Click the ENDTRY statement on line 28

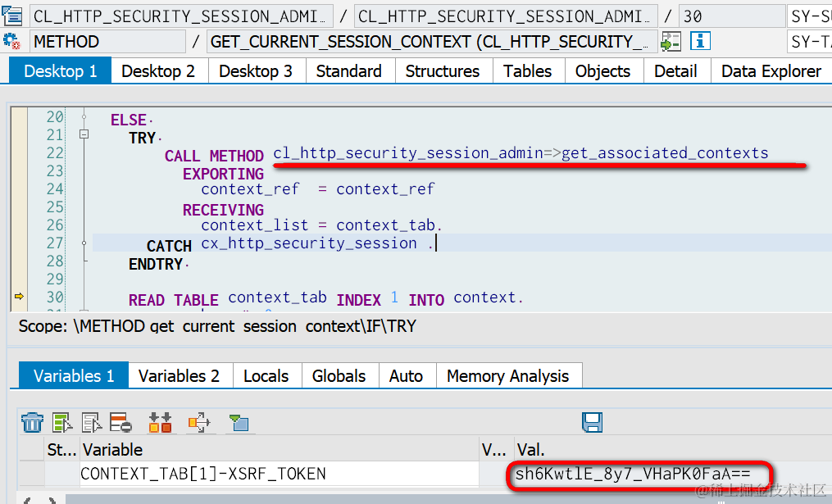tap(156, 264)
